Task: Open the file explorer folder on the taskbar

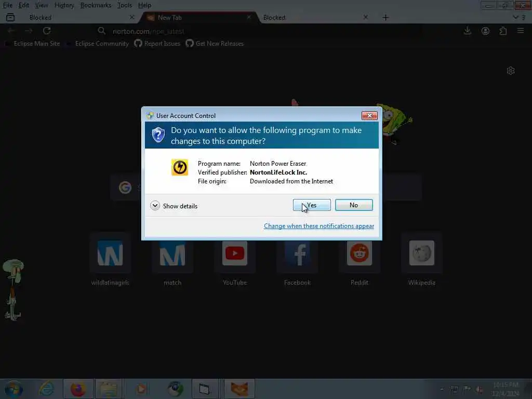Action: (109, 389)
